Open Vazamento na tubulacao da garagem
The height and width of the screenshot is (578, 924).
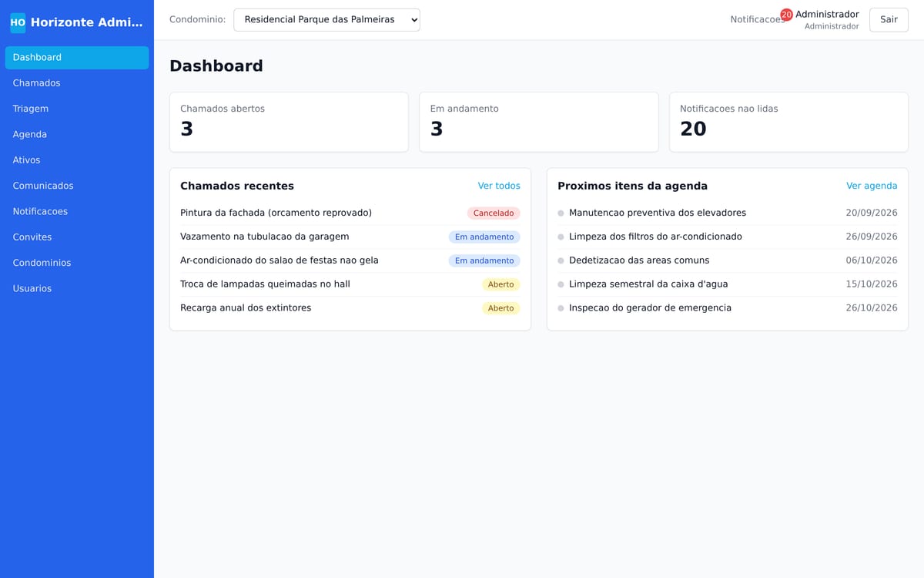(265, 237)
